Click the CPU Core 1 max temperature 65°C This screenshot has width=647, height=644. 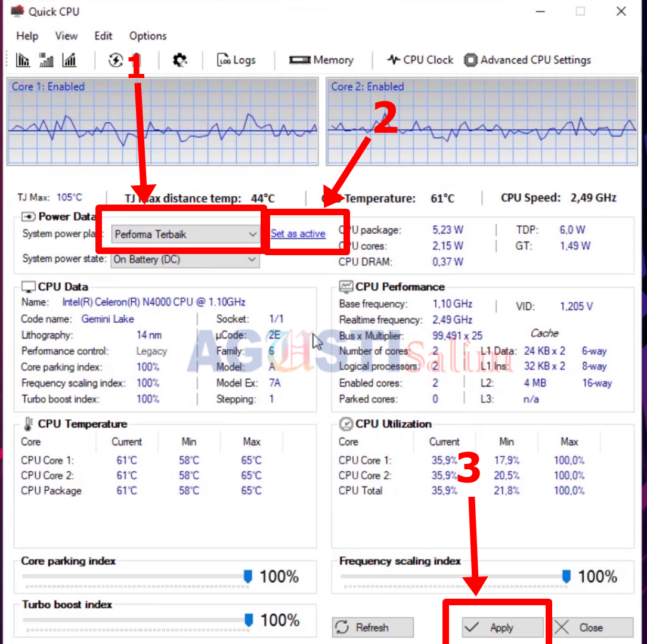coord(251,460)
